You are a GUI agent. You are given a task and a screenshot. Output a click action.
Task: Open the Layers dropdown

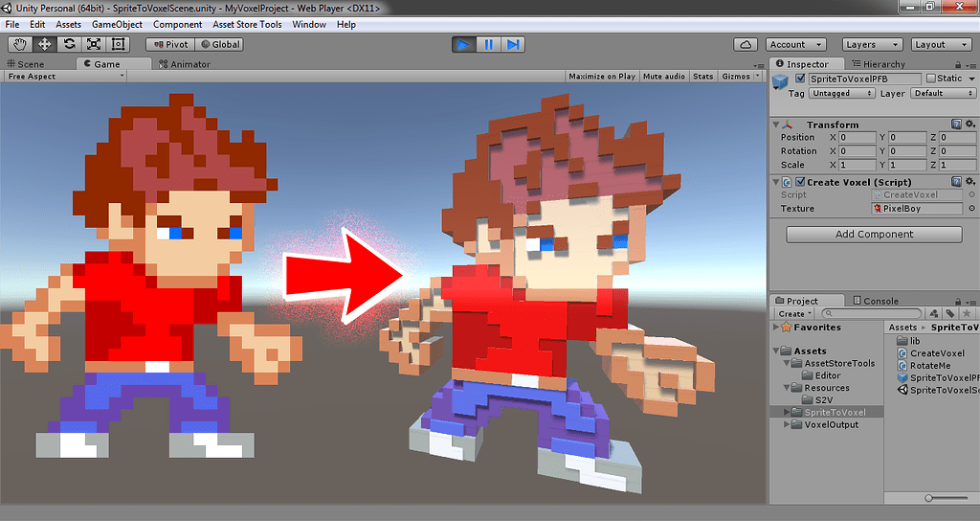871,44
